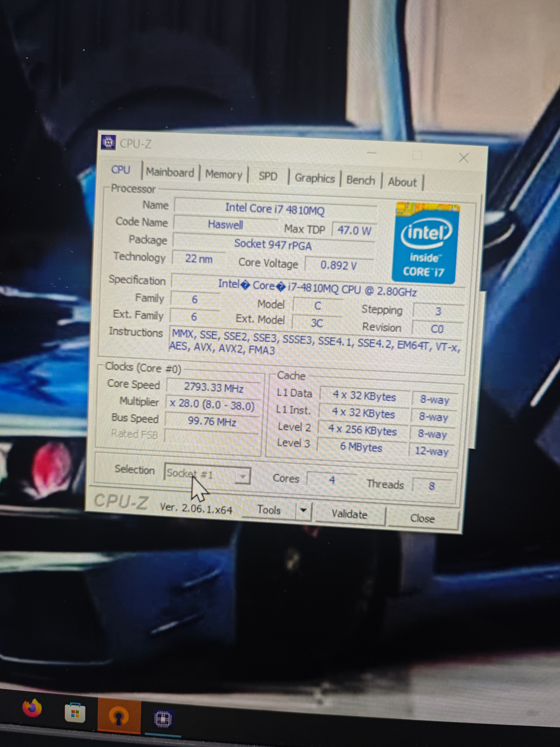The height and width of the screenshot is (747, 560).
Task: Click the Tools button
Action: pyautogui.click(x=269, y=509)
